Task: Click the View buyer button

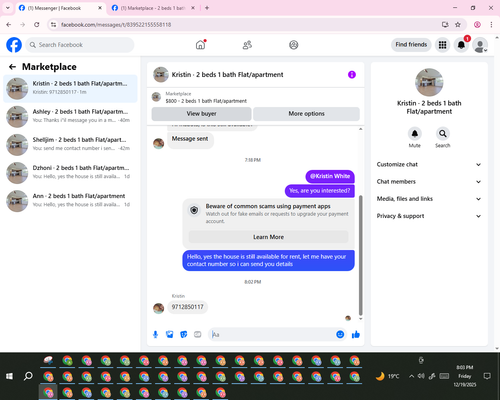Action: (201, 114)
